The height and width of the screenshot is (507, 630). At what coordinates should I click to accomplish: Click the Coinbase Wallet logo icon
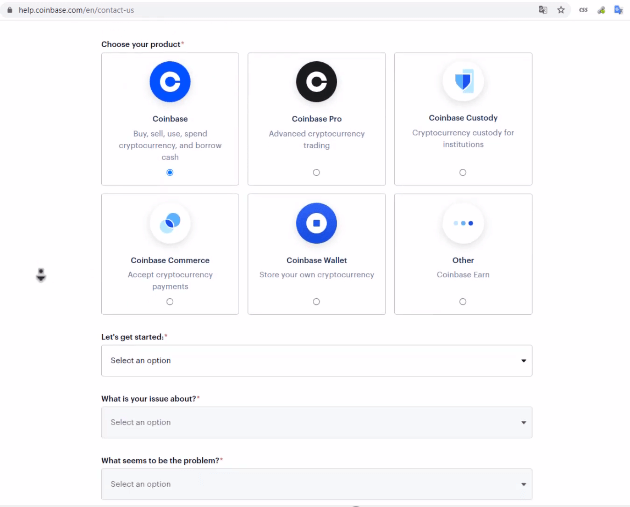(317, 223)
